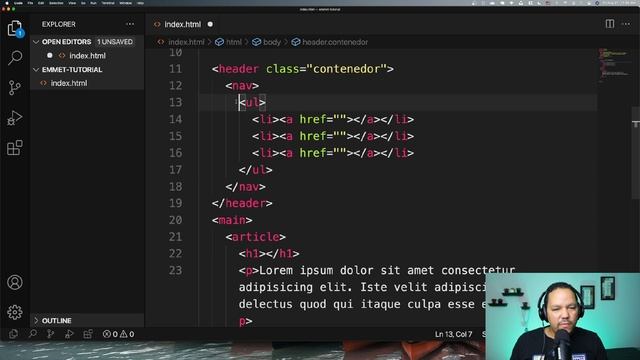
Task: Click the closing </header> tag on line 19
Action: pyautogui.click(x=242, y=203)
